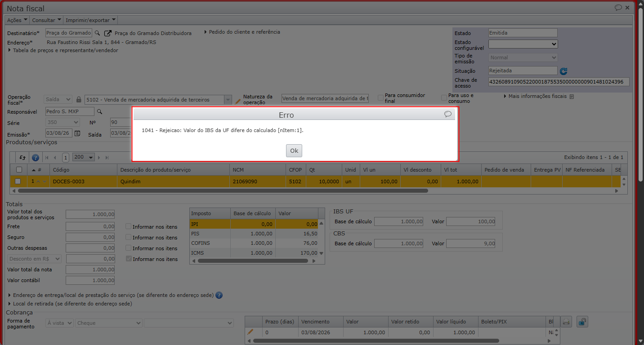Move the Quindim item up with arrow
644x345 pixels.
(x=38, y=181)
